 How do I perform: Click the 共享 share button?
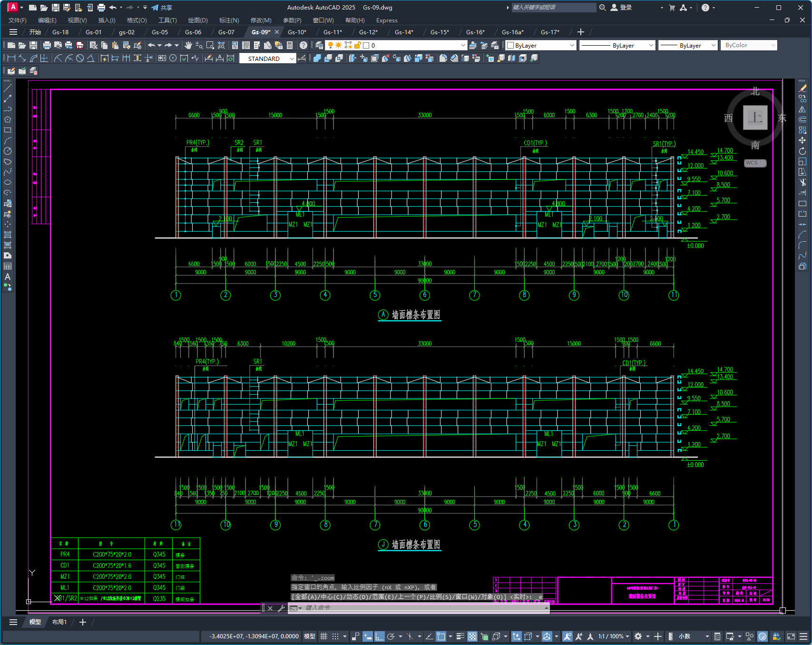click(162, 8)
